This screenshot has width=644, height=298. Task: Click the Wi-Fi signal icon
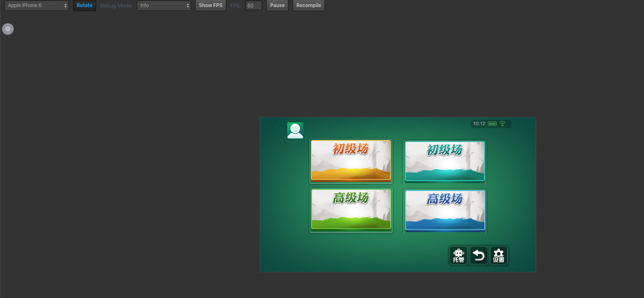pyautogui.click(x=503, y=124)
